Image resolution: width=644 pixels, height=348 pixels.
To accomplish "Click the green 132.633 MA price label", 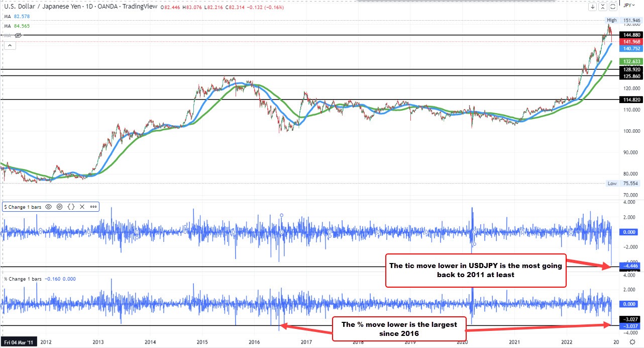I will point(631,61).
